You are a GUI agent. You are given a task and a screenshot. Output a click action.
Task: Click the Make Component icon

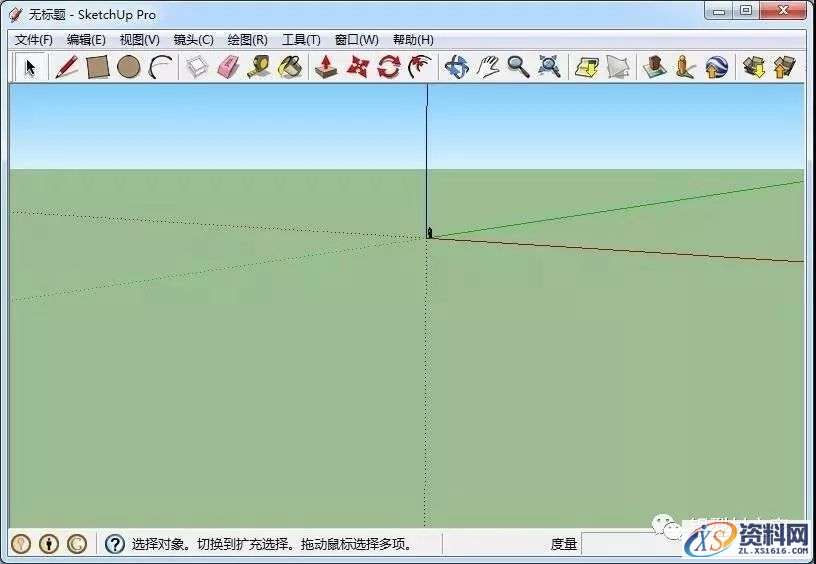click(x=197, y=67)
